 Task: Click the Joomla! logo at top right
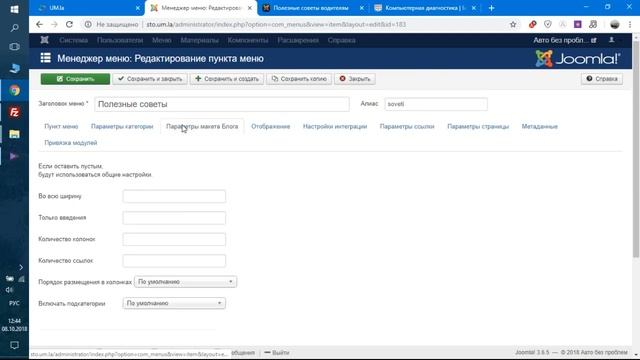click(x=578, y=59)
